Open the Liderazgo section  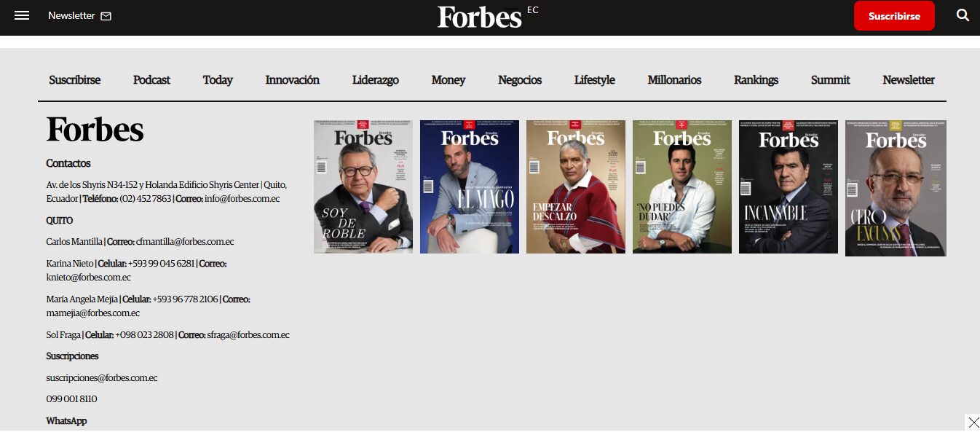pyautogui.click(x=375, y=80)
